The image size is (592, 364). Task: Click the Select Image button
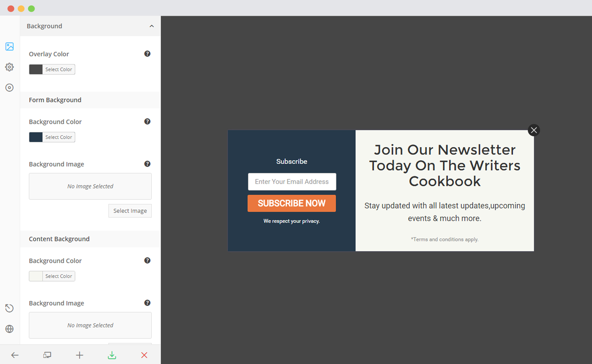click(130, 210)
